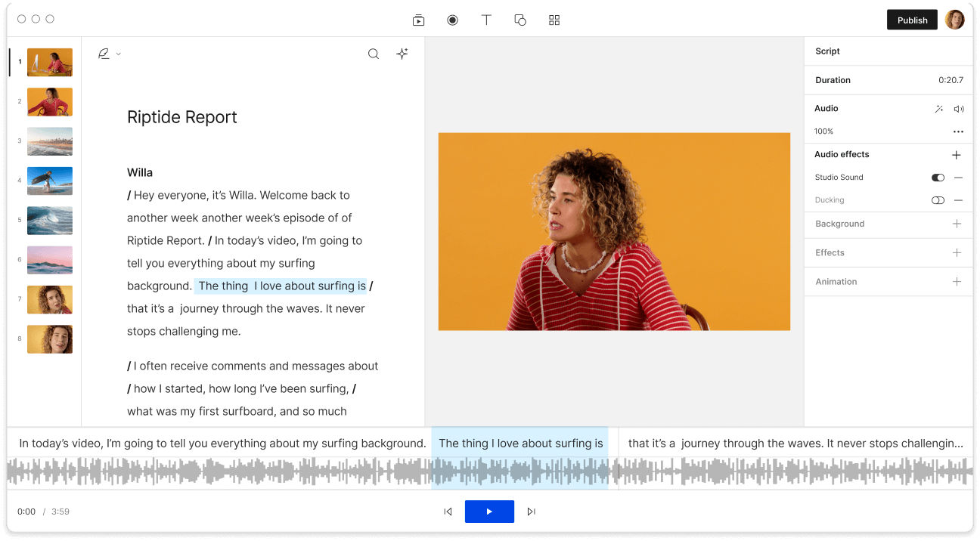Click the audio enhance wand icon
This screenshot has height=541, width=980.
[938, 109]
